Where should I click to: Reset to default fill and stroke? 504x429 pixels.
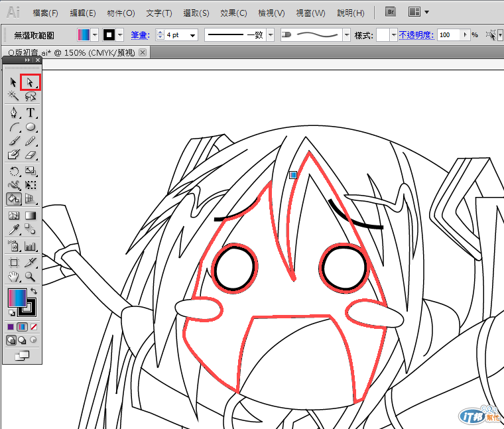pos(11,313)
